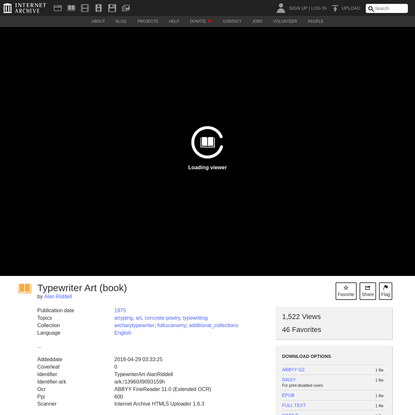Go to the Blog menu item

tap(121, 21)
